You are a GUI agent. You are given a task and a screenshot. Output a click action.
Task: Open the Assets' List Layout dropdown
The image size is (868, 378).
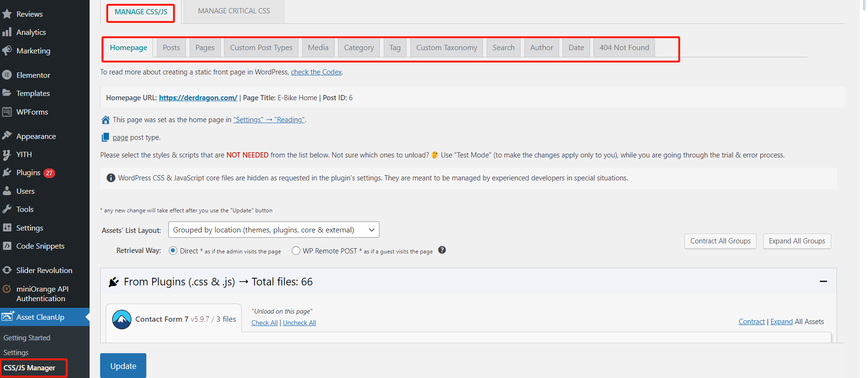pyautogui.click(x=274, y=230)
